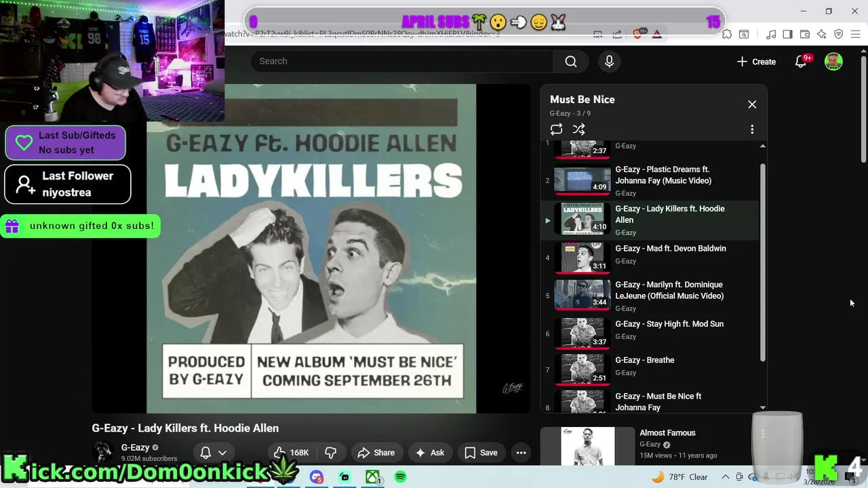Click the playlist panel scrollbar thumb

[762, 262]
